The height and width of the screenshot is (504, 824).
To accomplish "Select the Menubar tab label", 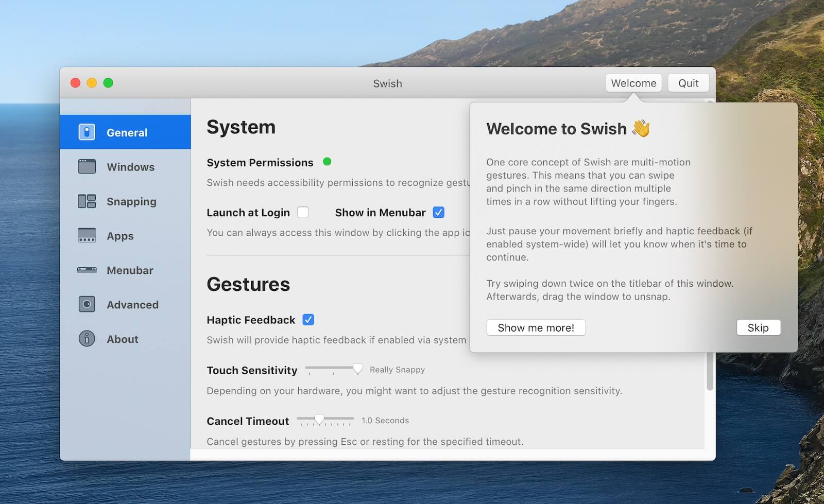I will pos(130,270).
